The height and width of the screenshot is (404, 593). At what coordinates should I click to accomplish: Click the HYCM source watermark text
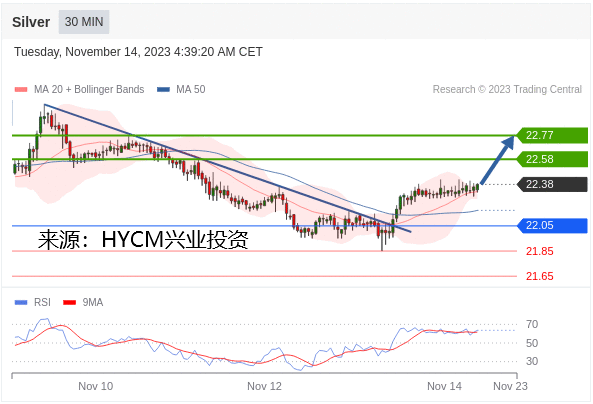click(143, 239)
